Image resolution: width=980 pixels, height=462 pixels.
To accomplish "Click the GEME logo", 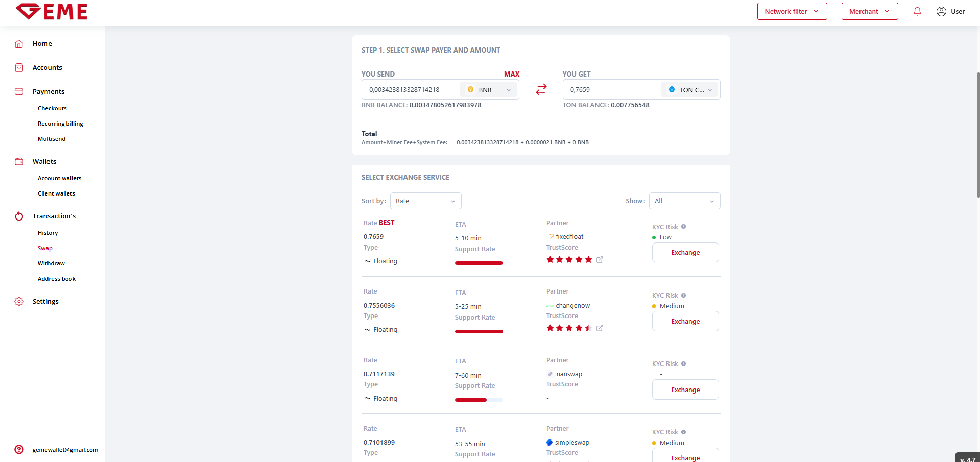I will pos(52,12).
